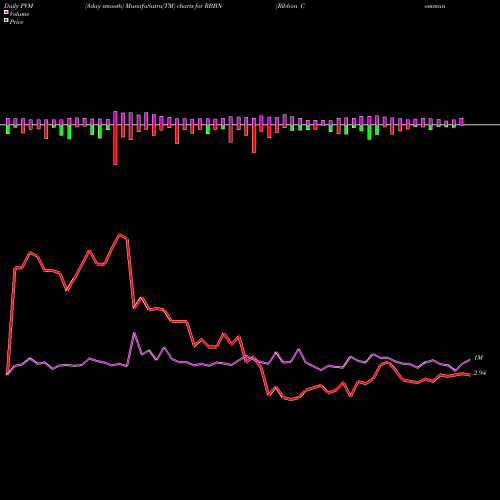Screen dimensions: 500x500
Task: Click the magenta Volume legend swatch
Action: [6, 12]
